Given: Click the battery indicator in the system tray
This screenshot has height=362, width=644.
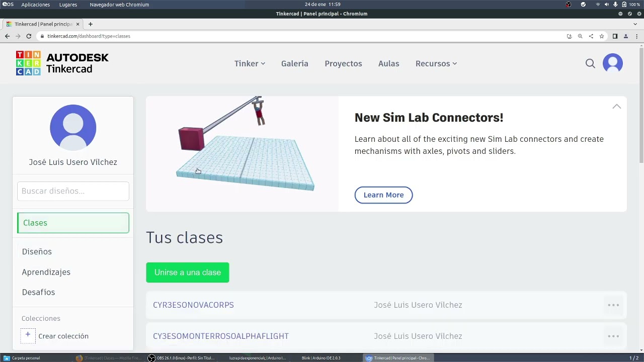Looking at the screenshot, I should (631, 5).
